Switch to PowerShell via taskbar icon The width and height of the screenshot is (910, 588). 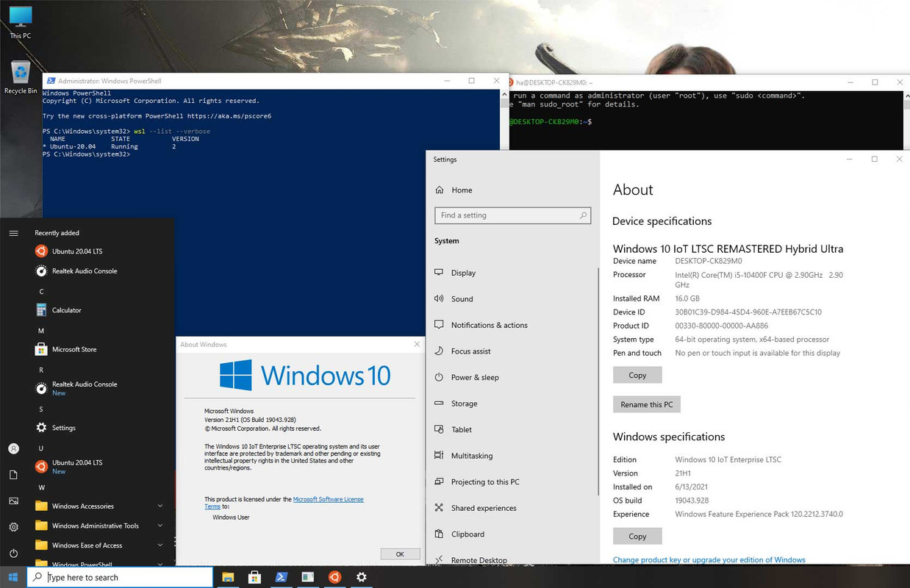tap(282, 577)
